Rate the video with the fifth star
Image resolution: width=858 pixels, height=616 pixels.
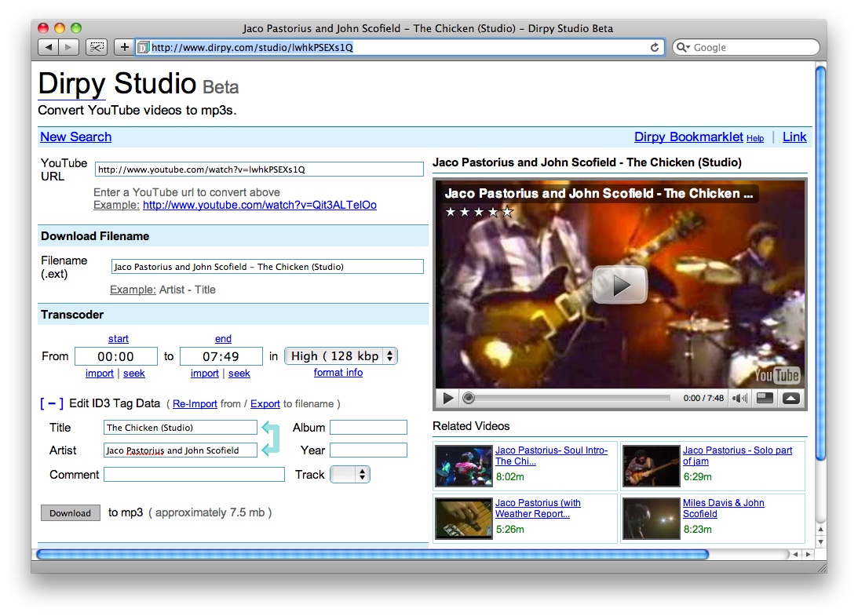pyautogui.click(x=508, y=212)
